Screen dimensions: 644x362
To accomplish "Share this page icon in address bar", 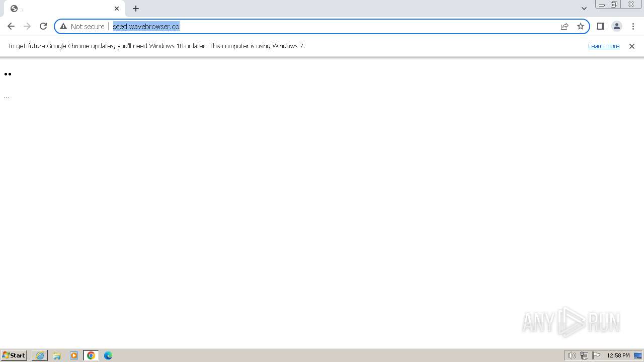I will (565, 26).
